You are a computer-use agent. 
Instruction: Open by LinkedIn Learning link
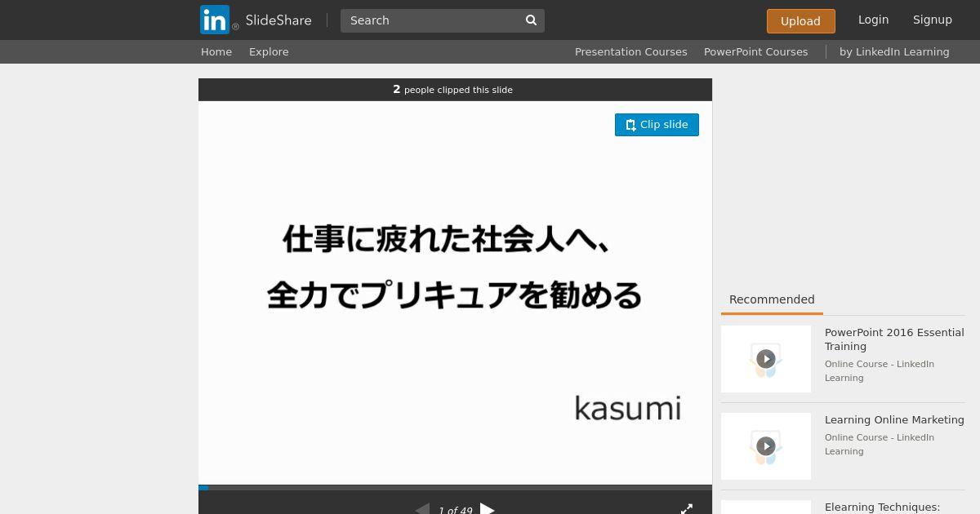[894, 51]
